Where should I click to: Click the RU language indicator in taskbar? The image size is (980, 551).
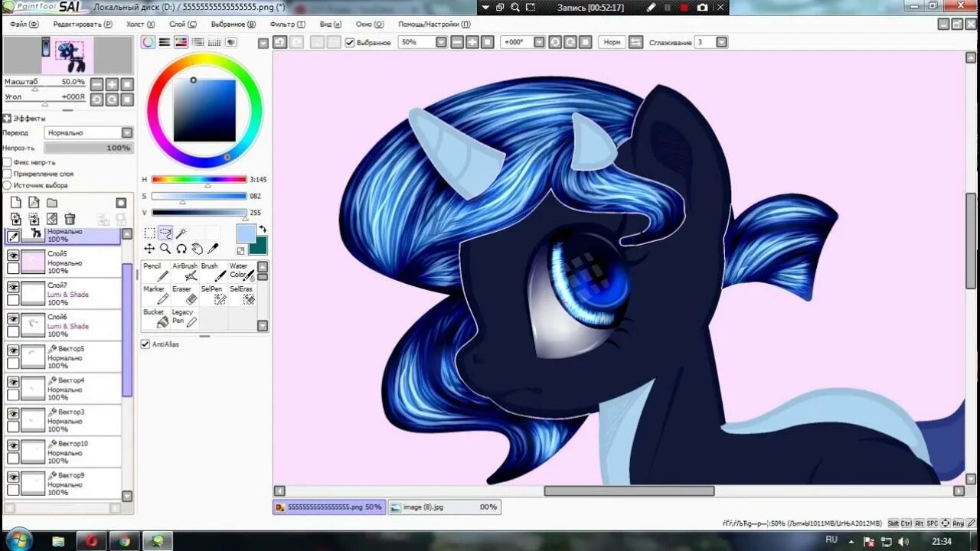click(x=831, y=540)
